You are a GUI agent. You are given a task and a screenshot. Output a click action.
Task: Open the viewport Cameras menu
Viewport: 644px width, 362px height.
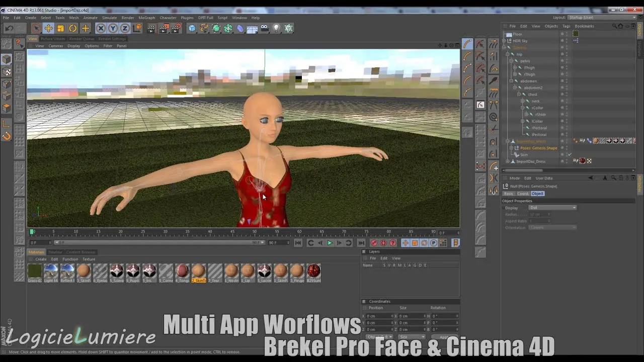click(x=56, y=46)
